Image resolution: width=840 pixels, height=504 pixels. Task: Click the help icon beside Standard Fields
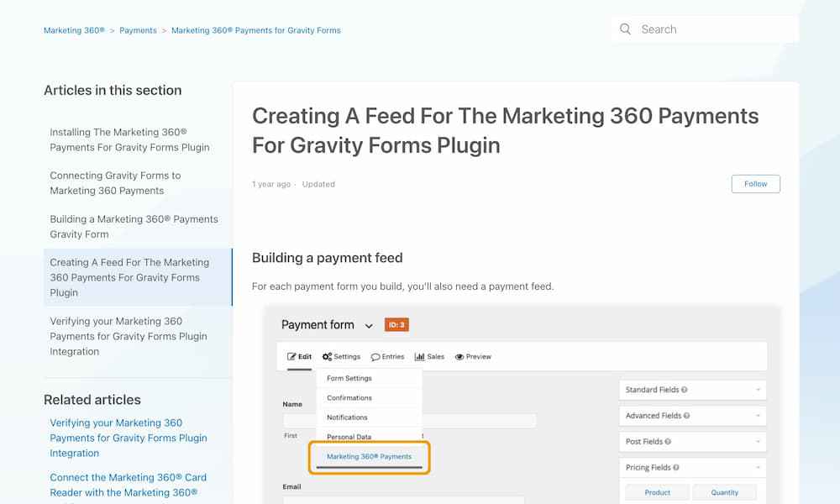[x=684, y=390]
